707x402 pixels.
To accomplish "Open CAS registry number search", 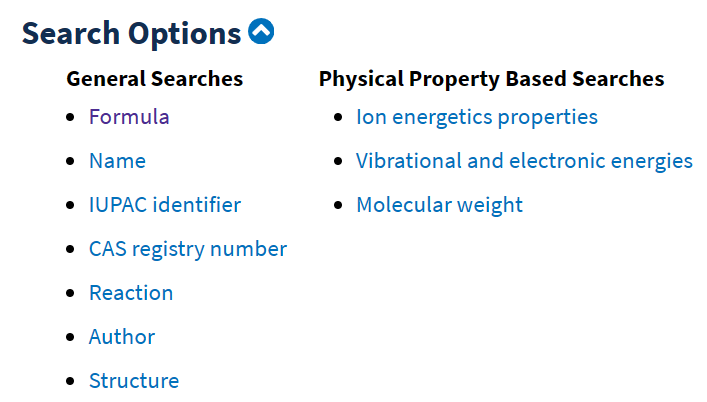I will 188,249.
